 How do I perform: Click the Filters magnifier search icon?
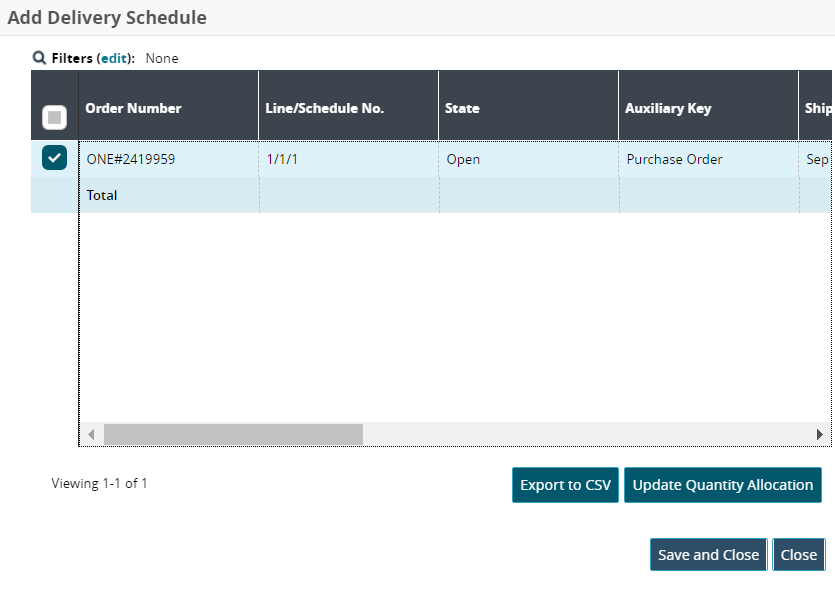[x=39, y=58]
